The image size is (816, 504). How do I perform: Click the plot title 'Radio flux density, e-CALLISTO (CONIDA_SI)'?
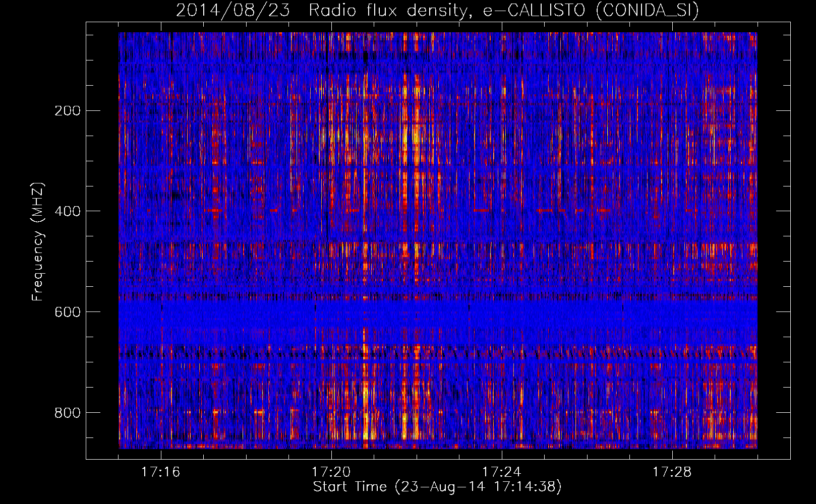(x=504, y=10)
